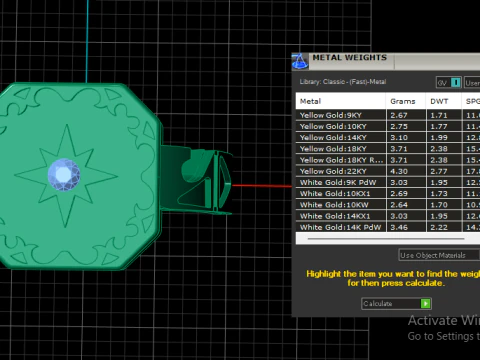Click the 3.10 grams value for 14KY

pos(399,138)
